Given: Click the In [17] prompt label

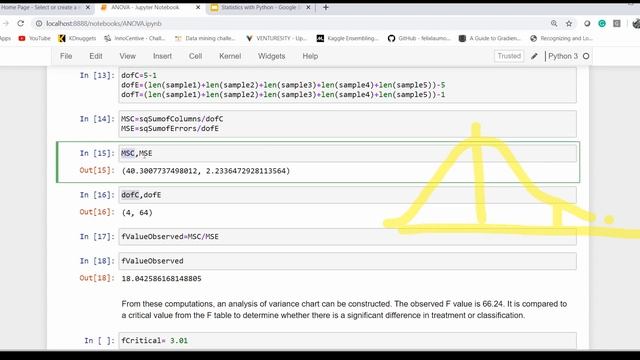Looking at the screenshot, I should 97,237.
